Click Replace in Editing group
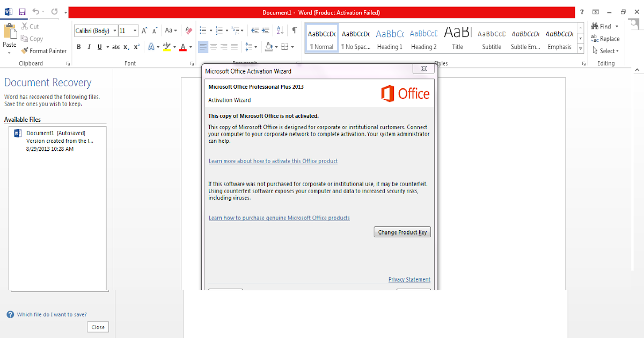 coord(605,39)
